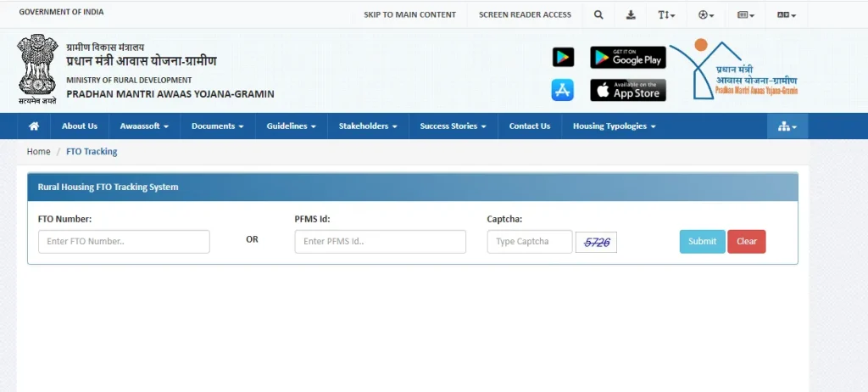Open the About Us menu item
This screenshot has height=392, width=868.
(x=80, y=126)
